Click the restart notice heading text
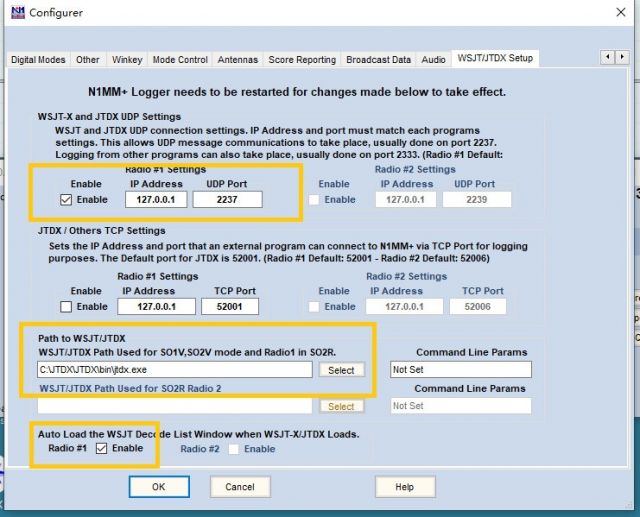 (x=297, y=92)
